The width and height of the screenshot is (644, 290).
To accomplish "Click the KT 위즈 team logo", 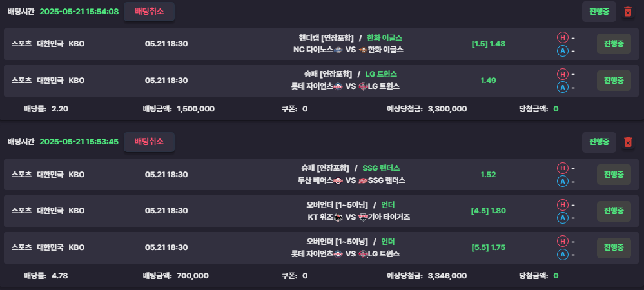I will pos(338,217).
